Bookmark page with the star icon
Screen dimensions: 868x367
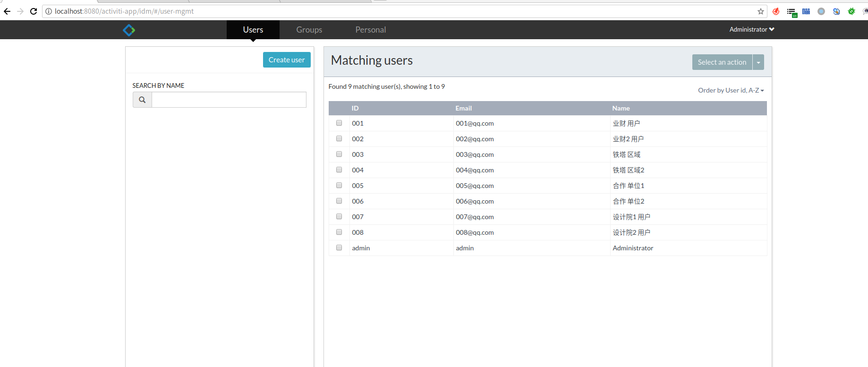(761, 11)
